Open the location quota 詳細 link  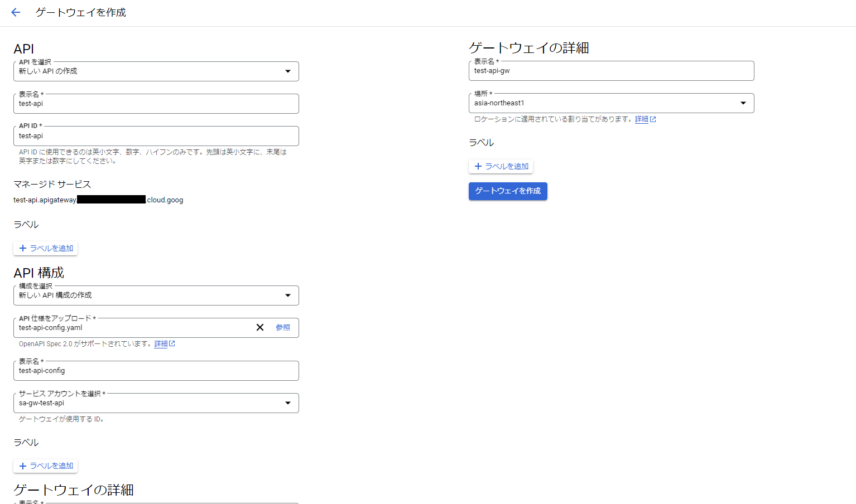point(645,119)
